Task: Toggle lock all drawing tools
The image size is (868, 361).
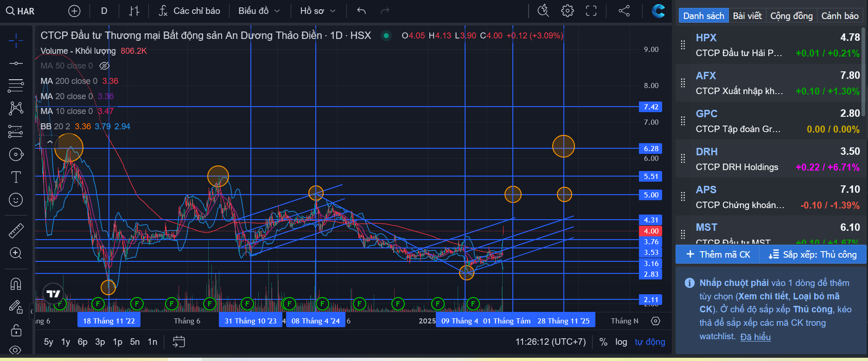Action: (16, 330)
